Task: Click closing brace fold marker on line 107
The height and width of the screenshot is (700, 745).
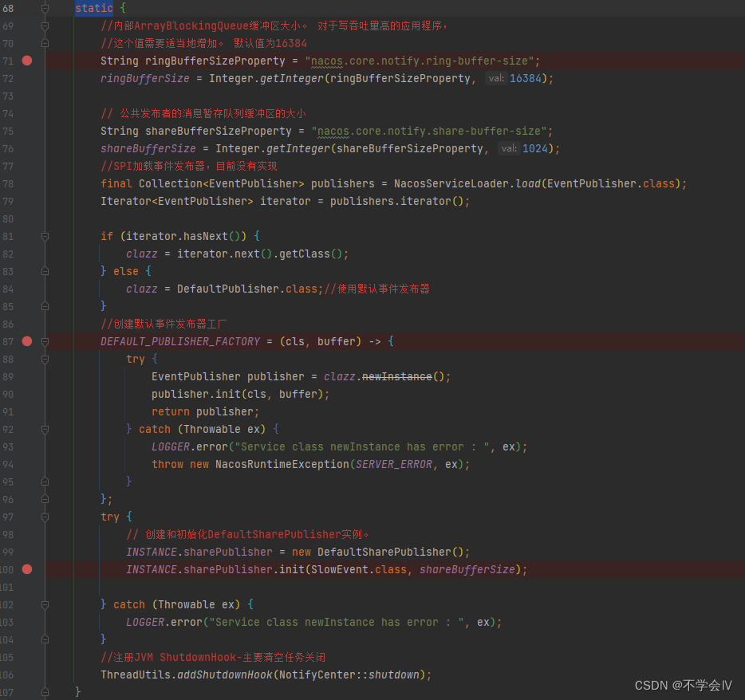Action: (45, 692)
